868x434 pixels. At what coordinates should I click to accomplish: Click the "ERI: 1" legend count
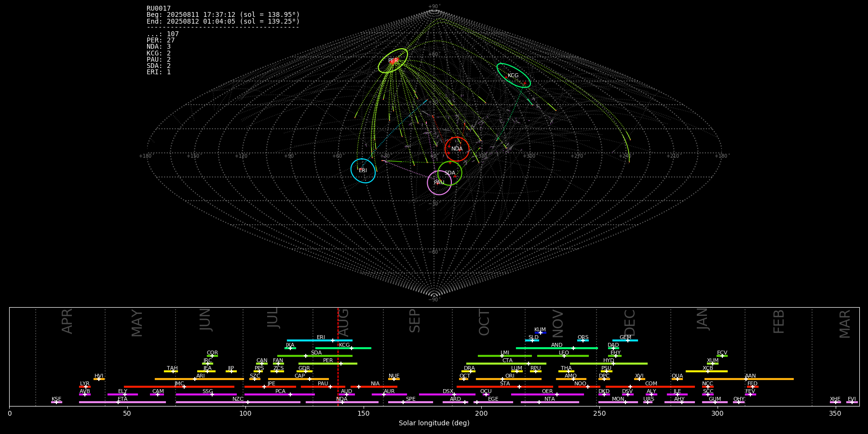click(159, 72)
